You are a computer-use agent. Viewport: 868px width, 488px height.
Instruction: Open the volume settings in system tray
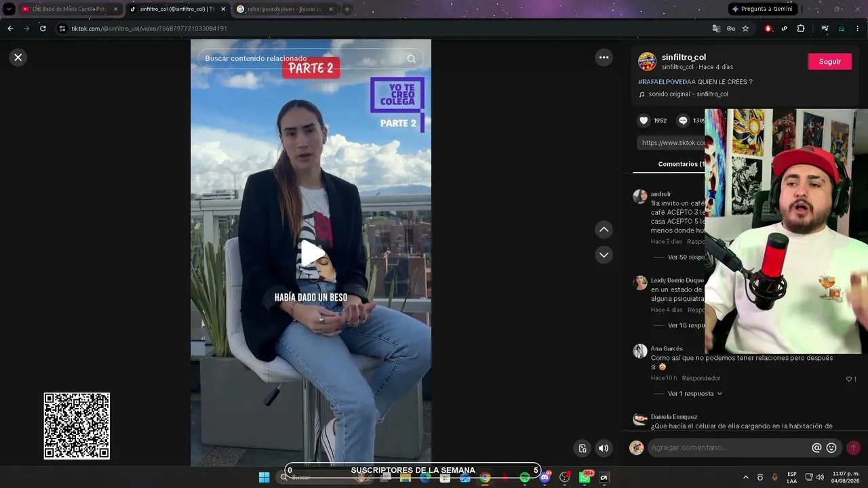tap(820, 477)
